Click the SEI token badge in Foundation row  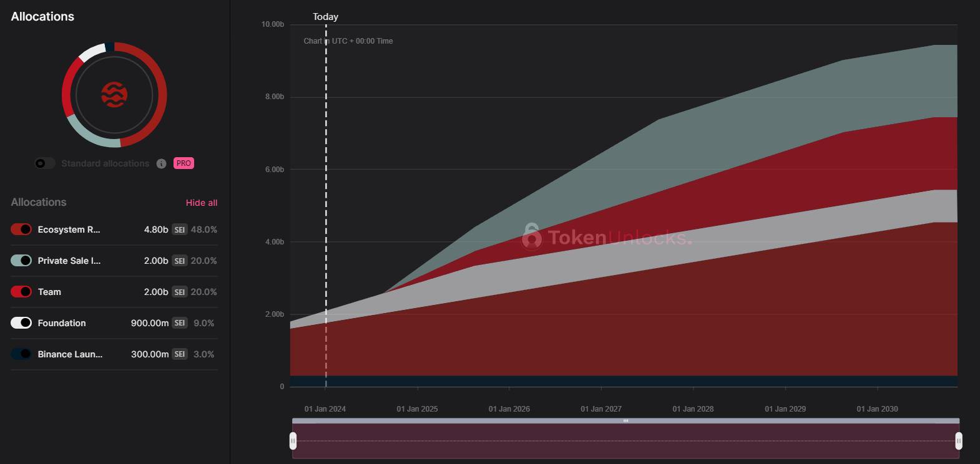(180, 323)
